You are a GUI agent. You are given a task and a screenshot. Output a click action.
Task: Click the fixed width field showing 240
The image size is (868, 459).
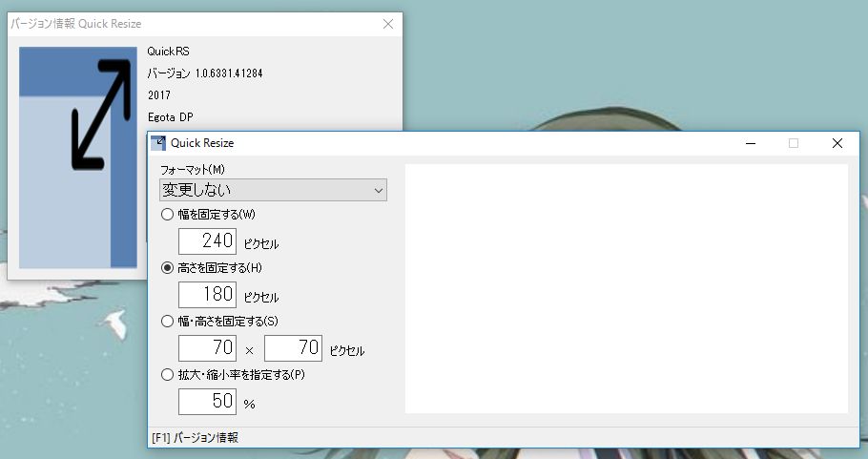click(207, 241)
